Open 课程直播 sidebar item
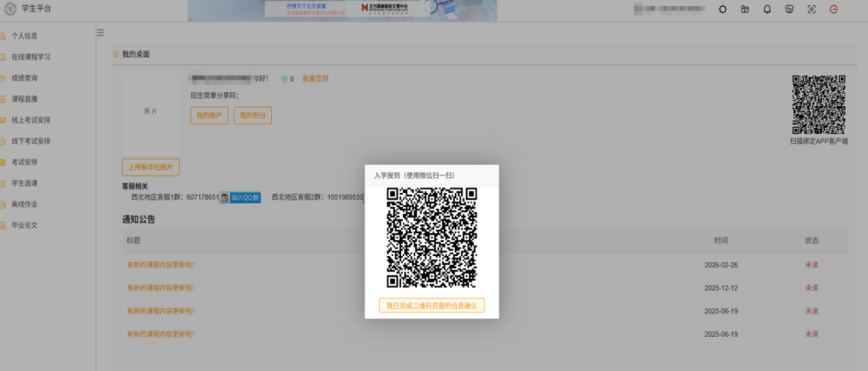Image resolution: width=868 pixels, height=371 pixels. click(x=25, y=99)
